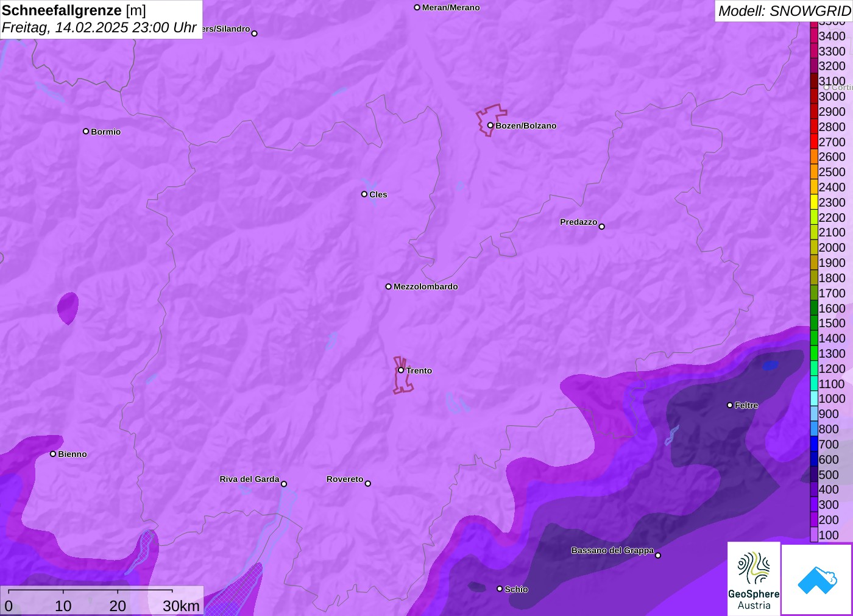
Task: Click the small blue spot north of Feltre
Action: click(x=770, y=365)
